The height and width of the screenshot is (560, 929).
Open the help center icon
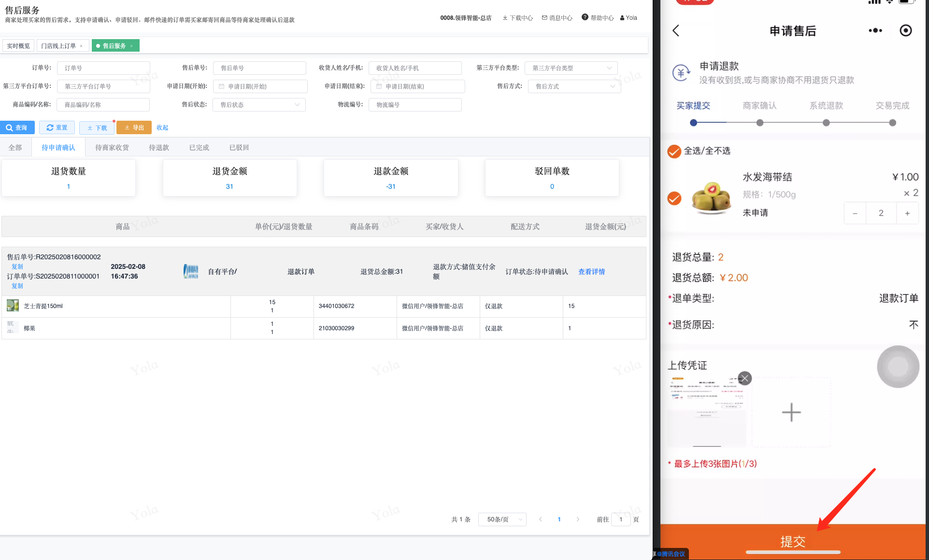click(585, 17)
